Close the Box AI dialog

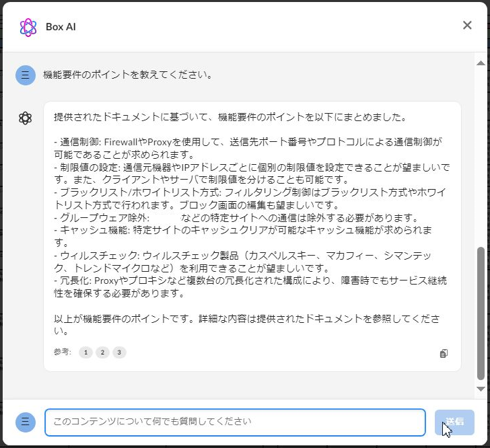coord(467,26)
